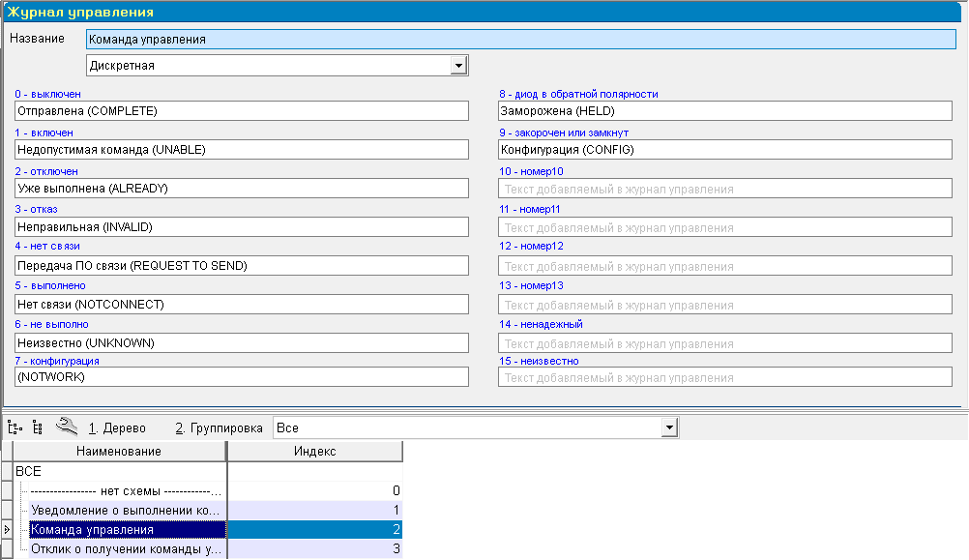
Task: Expand the Группировка dropdown showing Все
Action: tap(667, 427)
